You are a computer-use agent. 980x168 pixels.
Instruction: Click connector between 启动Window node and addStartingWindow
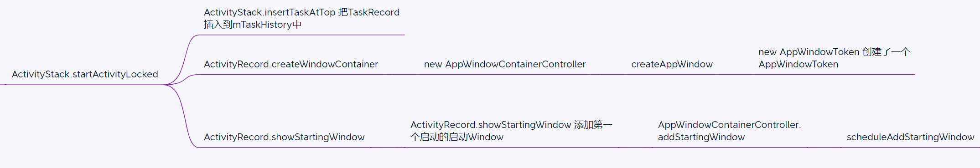point(635,148)
